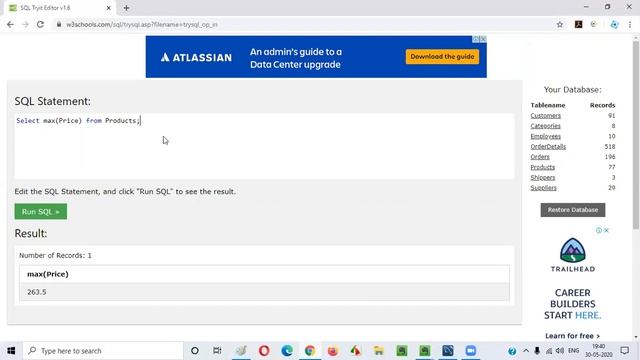The image size is (640, 360).
Task: Switch to the SQL Tryit Editor v1.6 tab
Action: click(x=59, y=8)
